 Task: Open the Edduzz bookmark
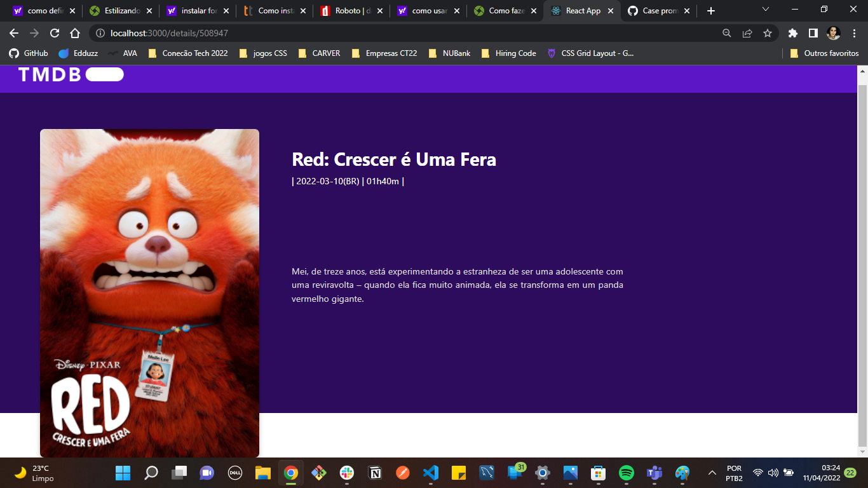tap(78, 53)
